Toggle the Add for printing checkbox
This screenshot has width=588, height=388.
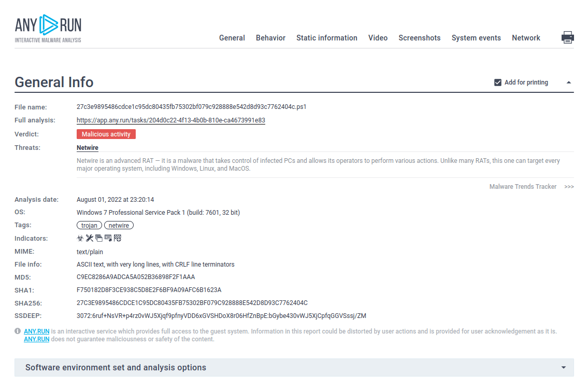point(498,82)
